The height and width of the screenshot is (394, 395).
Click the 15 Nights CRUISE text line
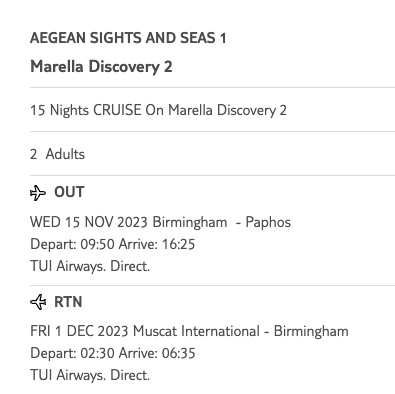(158, 110)
